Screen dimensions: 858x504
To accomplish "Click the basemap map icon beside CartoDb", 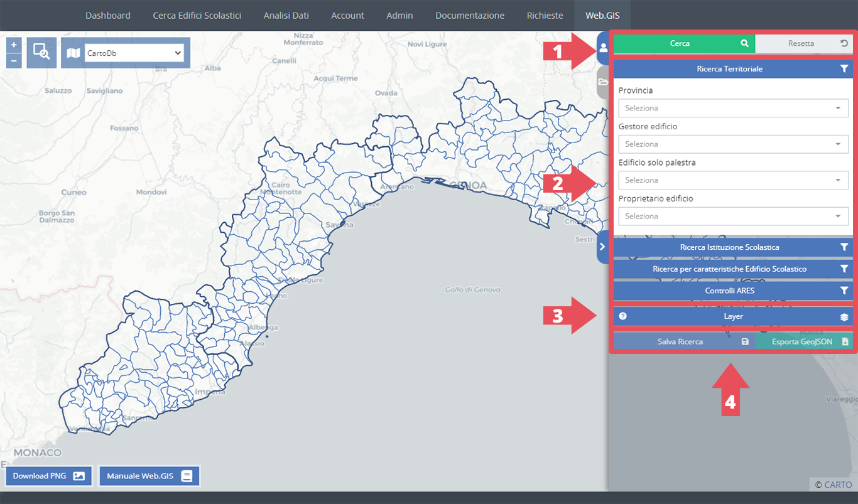I will 73,53.
